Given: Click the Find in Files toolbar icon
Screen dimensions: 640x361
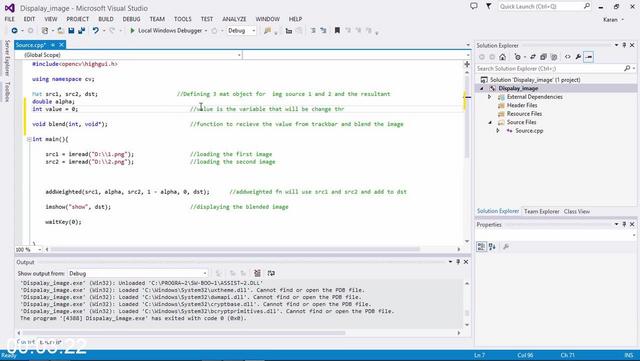Looking at the screenshot, I should [x=268, y=31].
